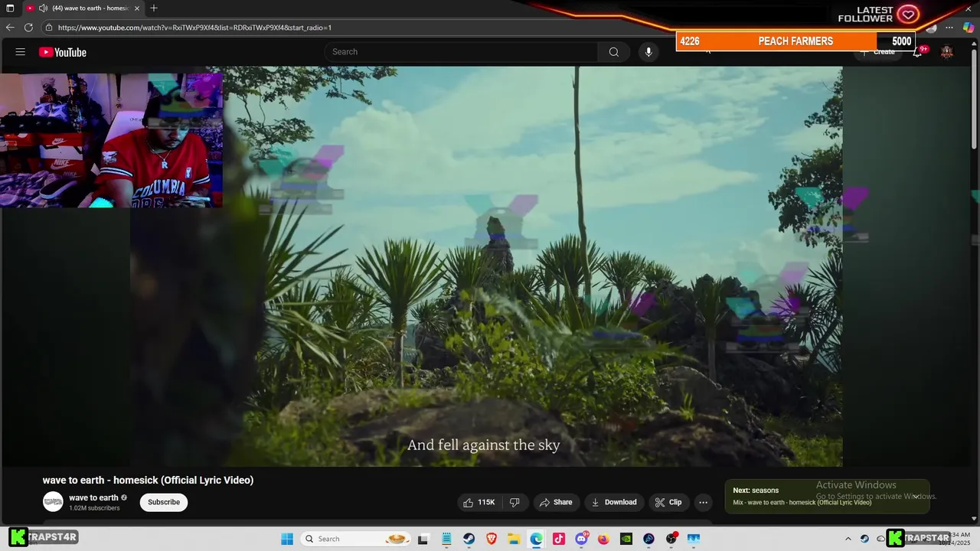
Task: Click the 'Next: seasons' playlist text
Action: tap(756, 491)
